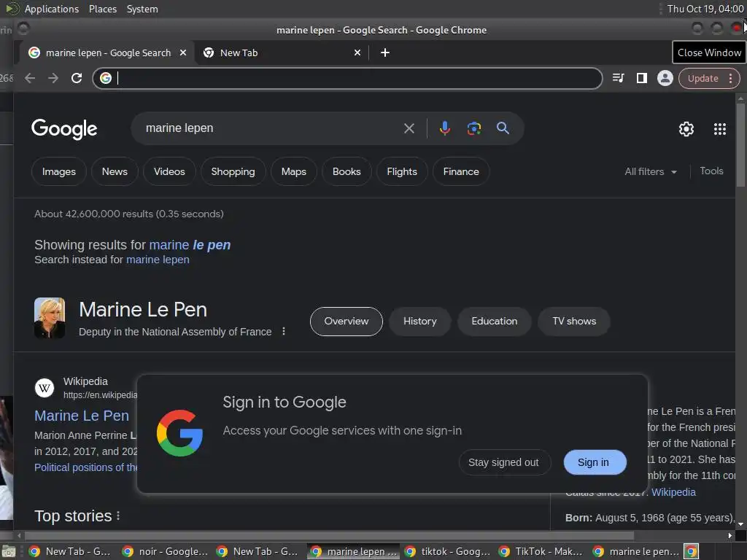Search instead for marine lepen link
Image resolution: width=747 pixels, height=560 pixels.
(x=158, y=260)
